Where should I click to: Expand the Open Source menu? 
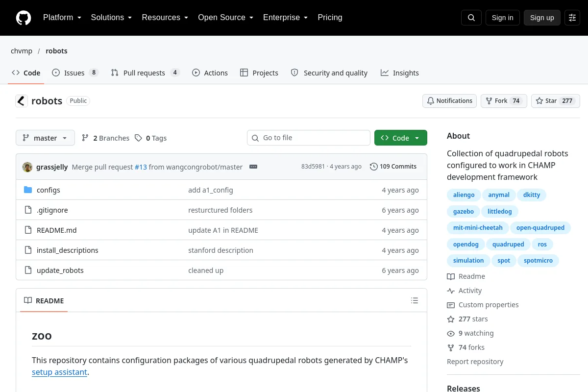coord(225,18)
